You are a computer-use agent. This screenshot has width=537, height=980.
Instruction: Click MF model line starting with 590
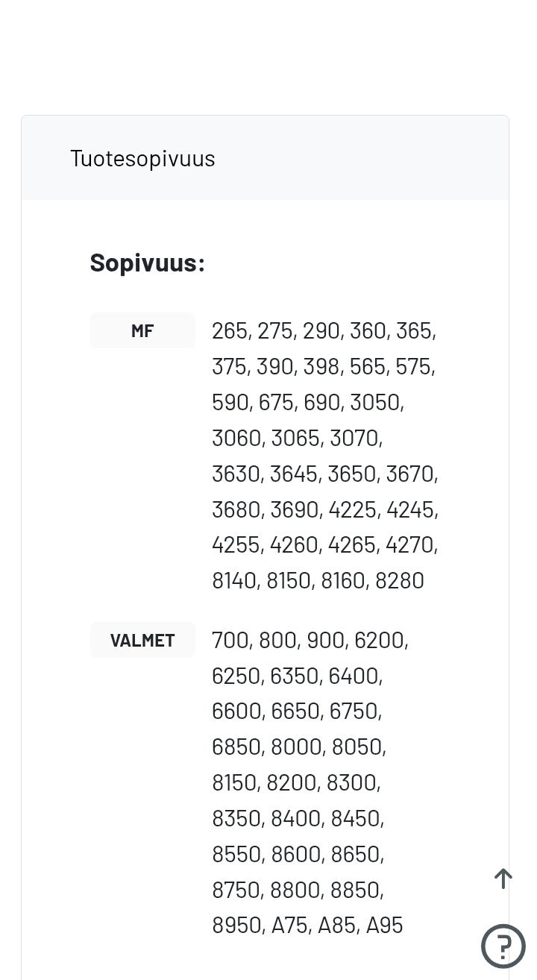pyautogui.click(x=307, y=402)
